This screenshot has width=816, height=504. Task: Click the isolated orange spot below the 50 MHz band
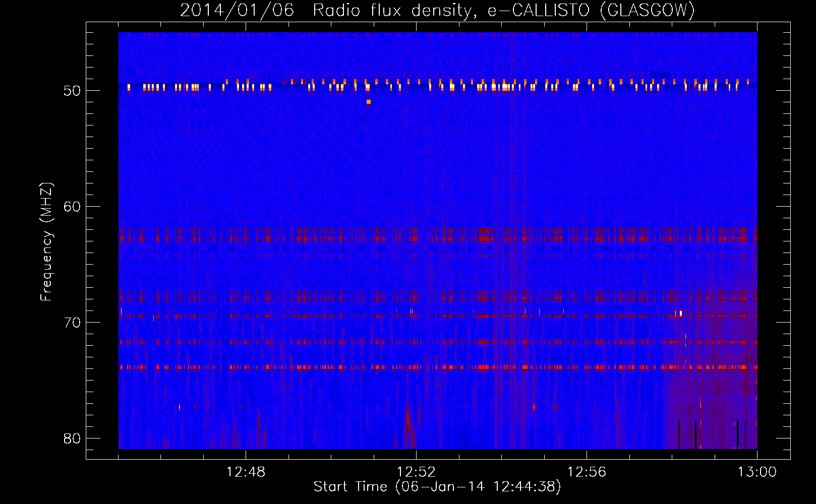point(369,102)
